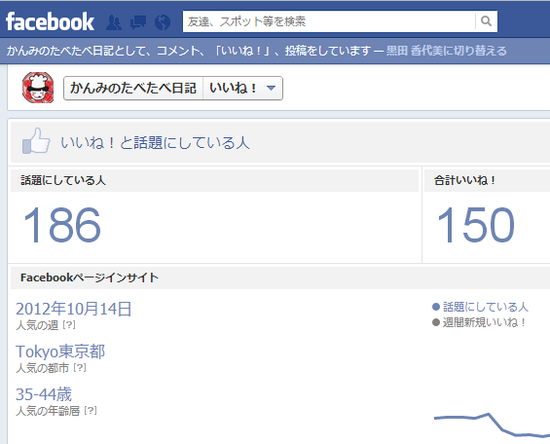Viewport: 550px width, 444px height.
Task: Click the 週間新規いいね！ chart legend entry
Action: pos(479,322)
